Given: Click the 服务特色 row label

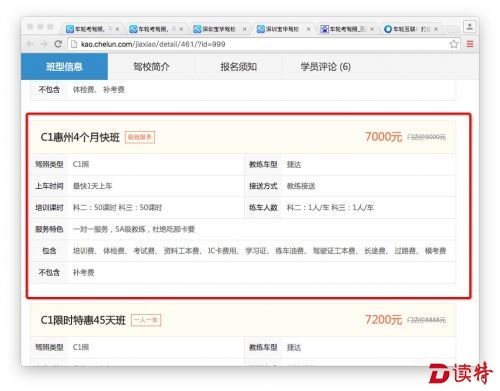Looking at the screenshot, I should tap(49, 229).
